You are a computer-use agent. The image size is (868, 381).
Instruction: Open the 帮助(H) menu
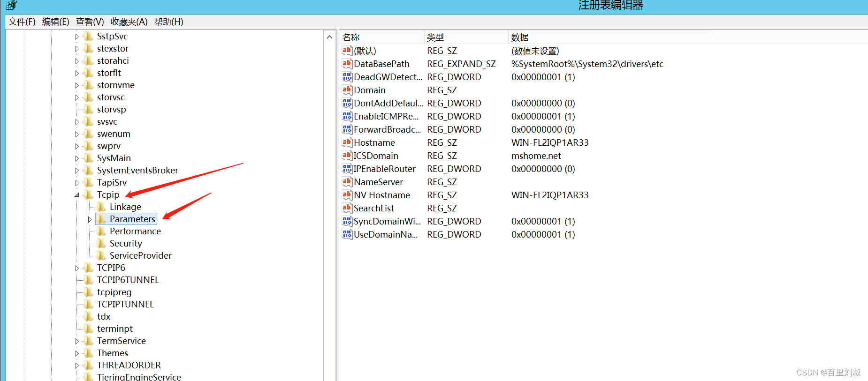point(168,22)
